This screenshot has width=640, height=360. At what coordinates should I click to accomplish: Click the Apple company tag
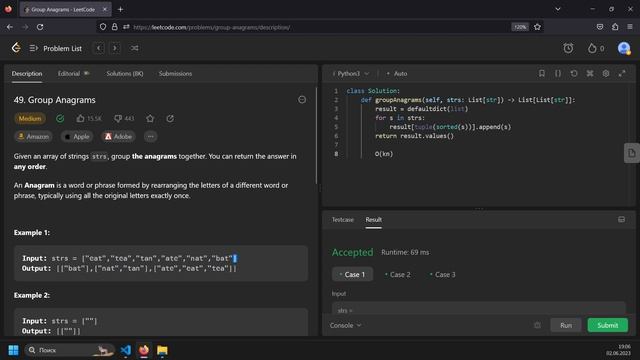[x=77, y=136]
